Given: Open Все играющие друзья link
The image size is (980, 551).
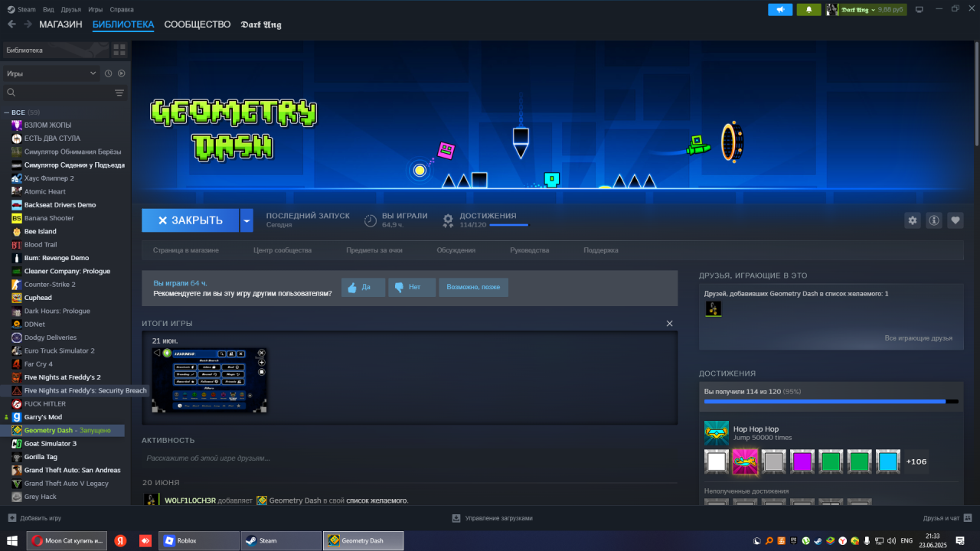Looking at the screenshot, I should pos(918,337).
